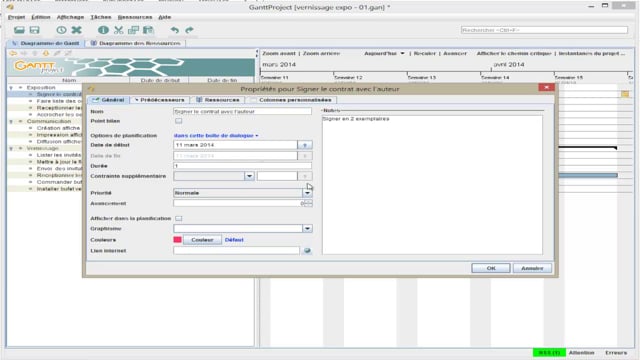Open the Contrainte supplémentaire dropdown
This screenshot has width=640, height=360.
(x=249, y=176)
